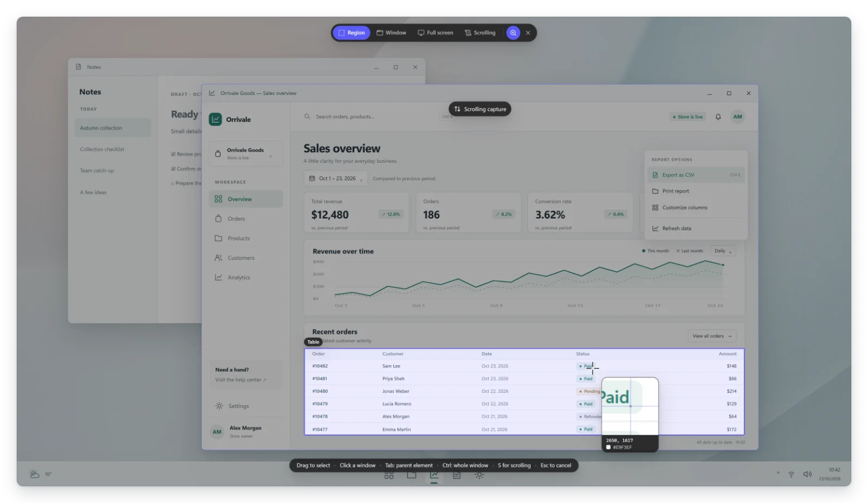868x503 pixels.
Task: Choose Full screen capture mode
Action: [x=435, y=33]
